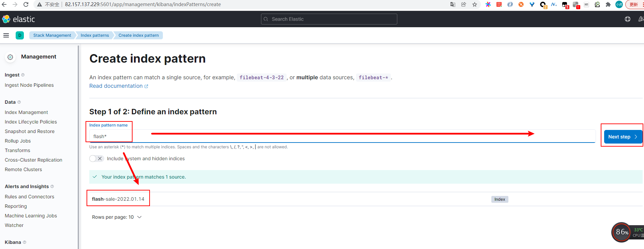Open the blue funnel extension icon

click(x=532, y=4)
